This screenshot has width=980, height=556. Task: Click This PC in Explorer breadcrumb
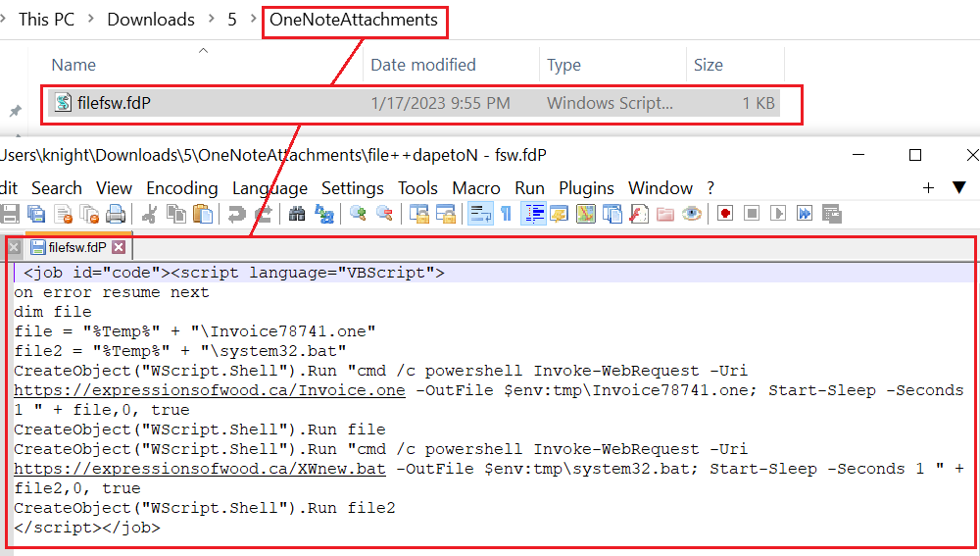tap(46, 20)
